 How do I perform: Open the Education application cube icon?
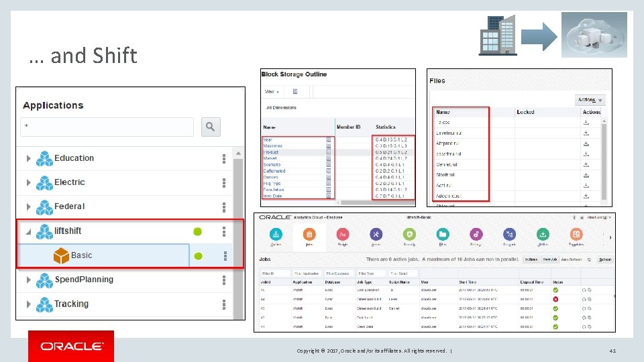coord(44,158)
